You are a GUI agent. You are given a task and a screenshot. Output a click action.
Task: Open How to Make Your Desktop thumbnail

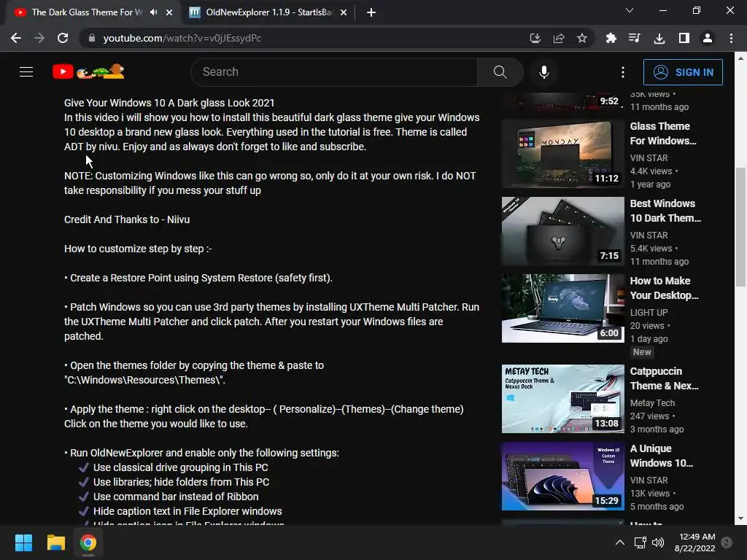[x=562, y=308]
